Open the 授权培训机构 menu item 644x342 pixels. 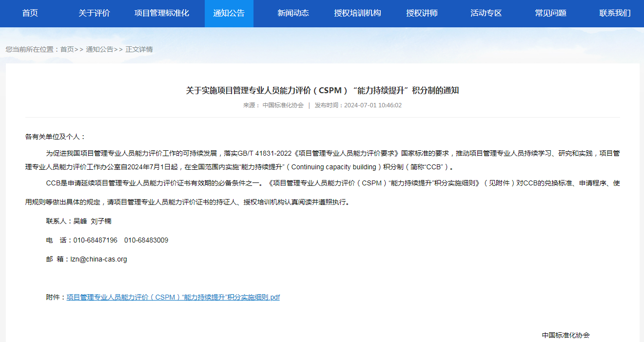(x=357, y=13)
